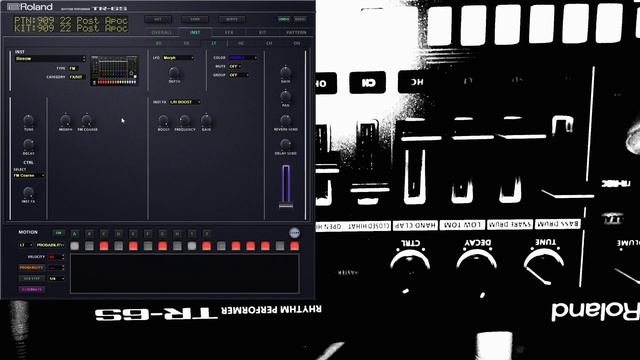Toggle sequencer step 10
This screenshot has width=640, height=360.
click(207, 246)
